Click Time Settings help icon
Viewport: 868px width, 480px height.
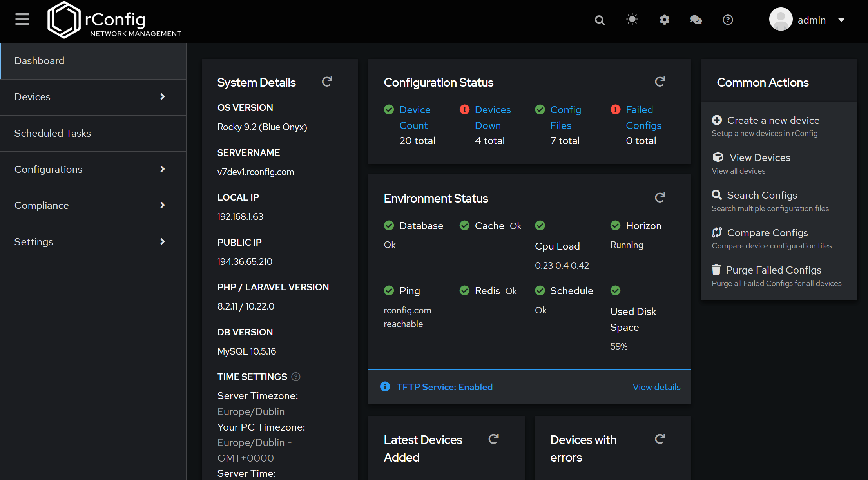(x=296, y=377)
